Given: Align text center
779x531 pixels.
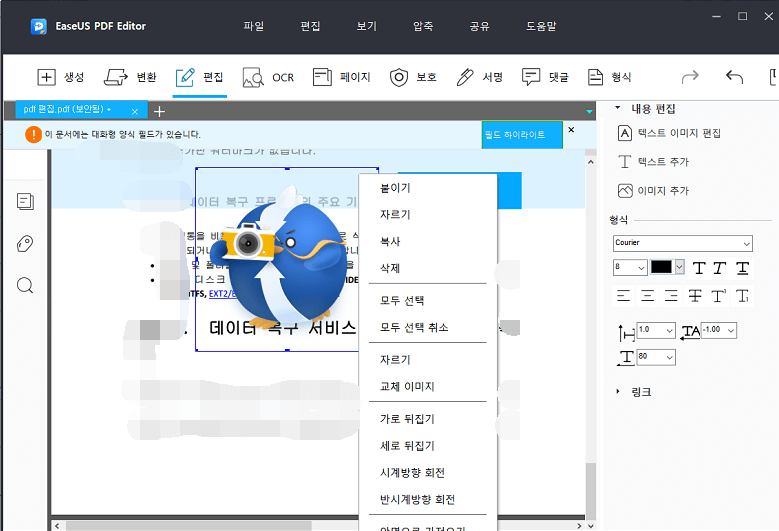Looking at the screenshot, I should pos(647,296).
